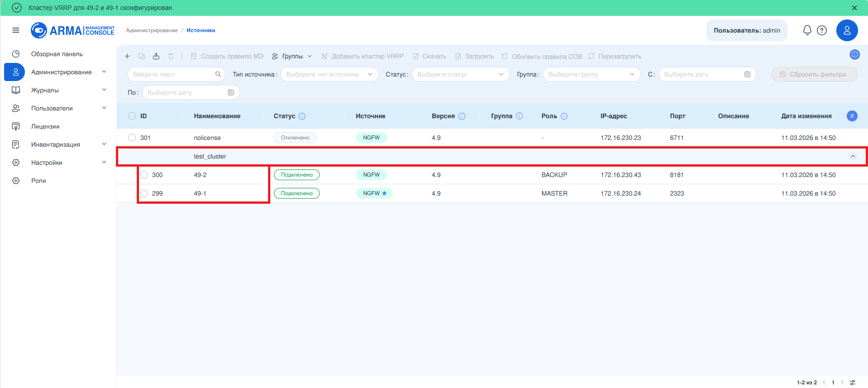Screen dimensions: 868x388
Task: Expand the Настройки sidebar section
Action: pyautogui.click(x=104, y=163)
